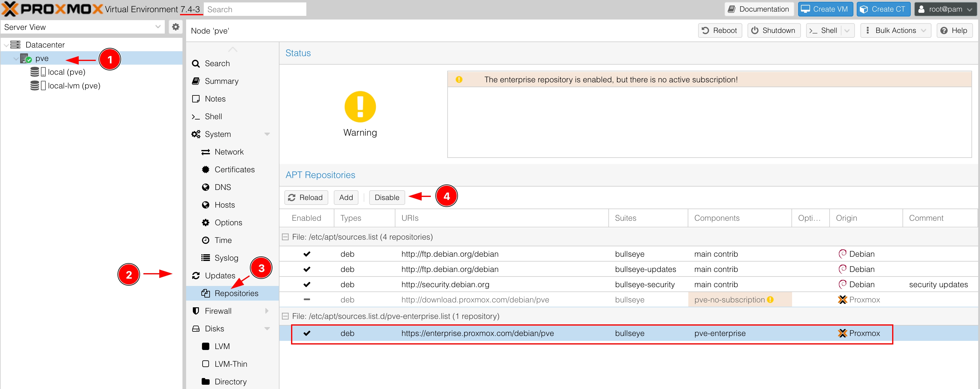980x389 pixels.
Task: Click the Add repository button
Action: tap(346, 197)
